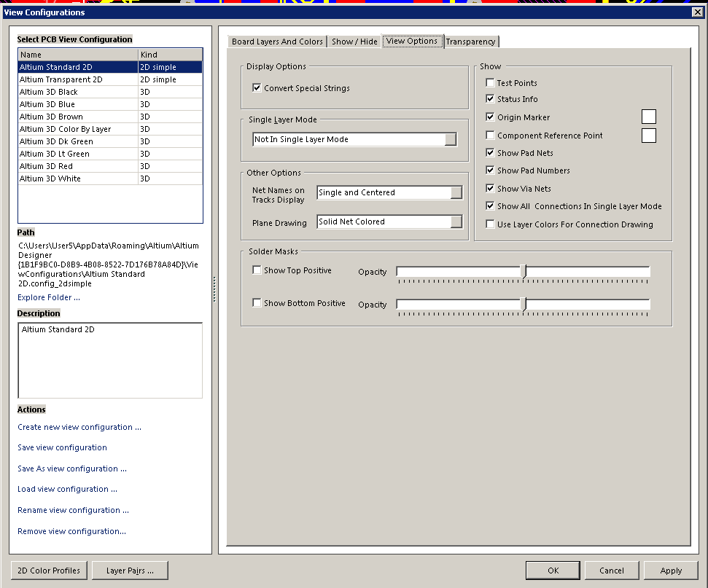Viewport: 708px width, 588px height.
Task: Select Altium 3D Dk Green configuration
Action: pos(110,141)
